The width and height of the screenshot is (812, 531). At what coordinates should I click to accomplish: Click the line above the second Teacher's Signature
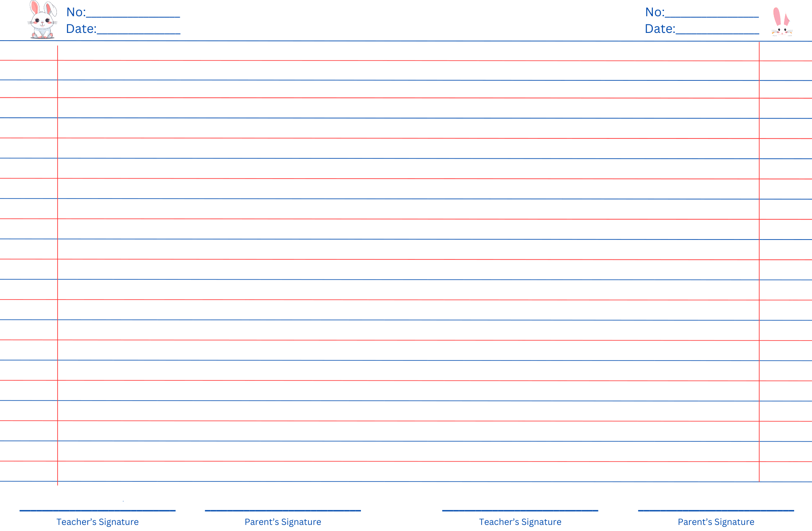point(520,510)
